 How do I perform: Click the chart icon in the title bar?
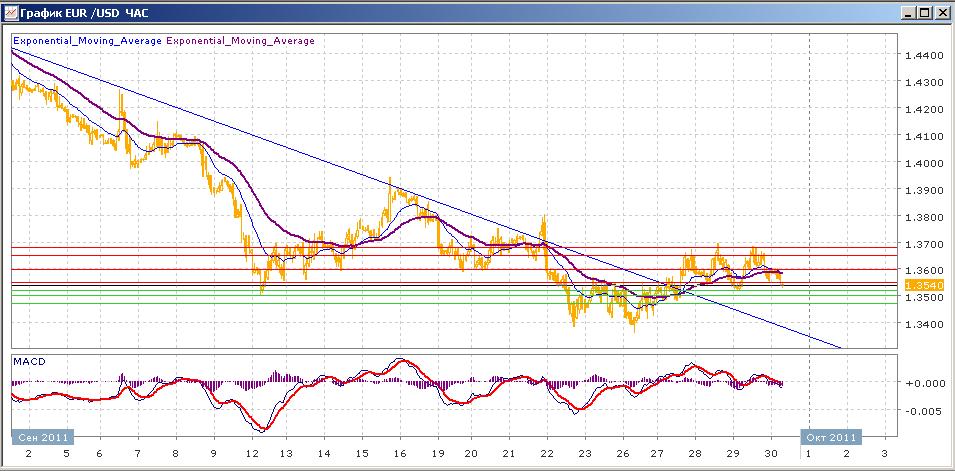pos(10,12)
